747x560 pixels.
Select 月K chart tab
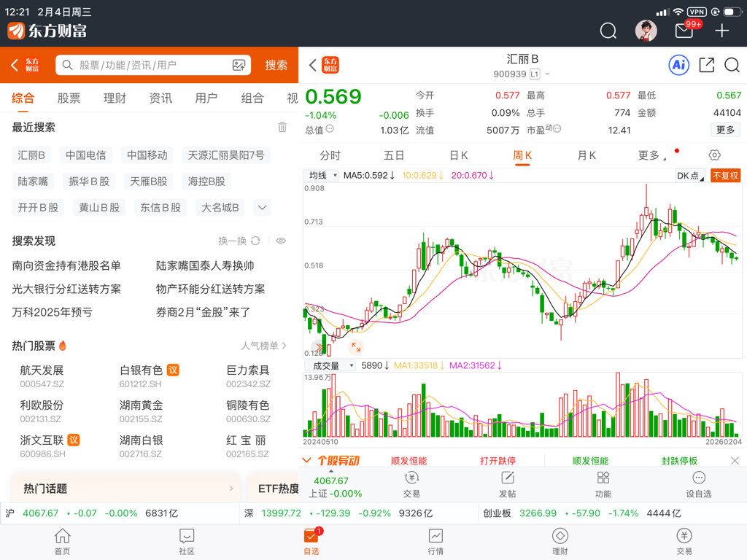[x=587, y=155]
